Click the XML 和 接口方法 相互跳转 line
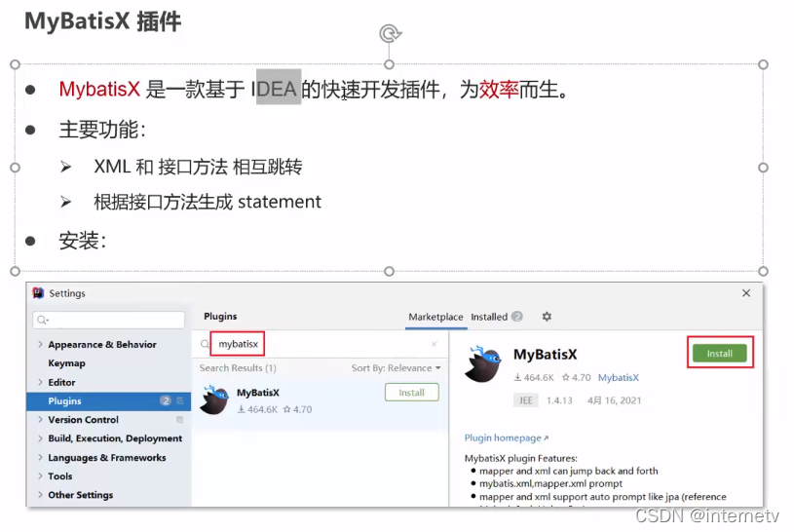The image size is (794, 532). coord(198,167)
